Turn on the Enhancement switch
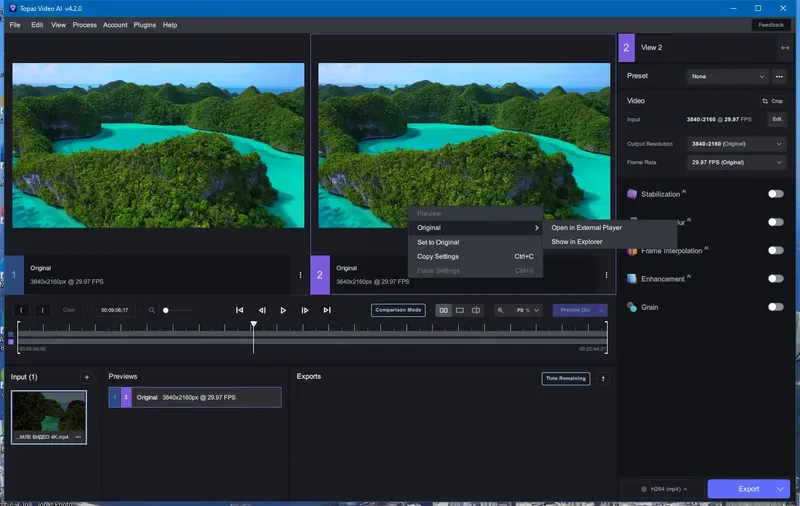Image resolution: width=800 pixels, height=506 pixels. point(775,279)
